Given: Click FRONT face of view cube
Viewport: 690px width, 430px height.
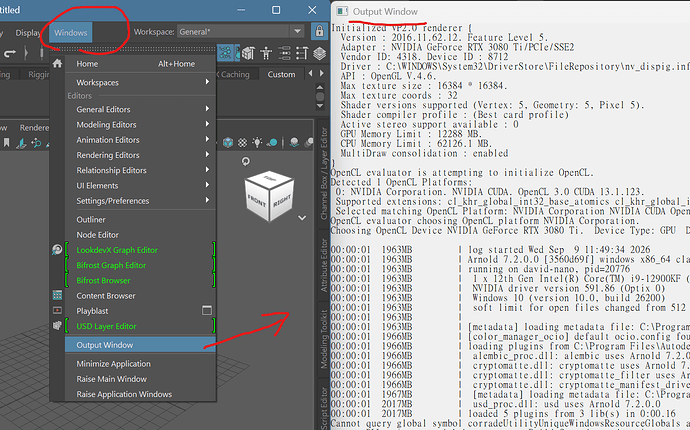Looking at the screenshot, I should point(257,202).
